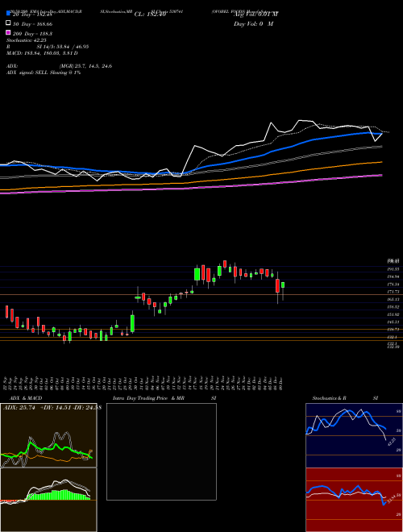Click the 'Day Vol: 0 M' label
This screenshot has height=532, width=403.
(253, 24)
